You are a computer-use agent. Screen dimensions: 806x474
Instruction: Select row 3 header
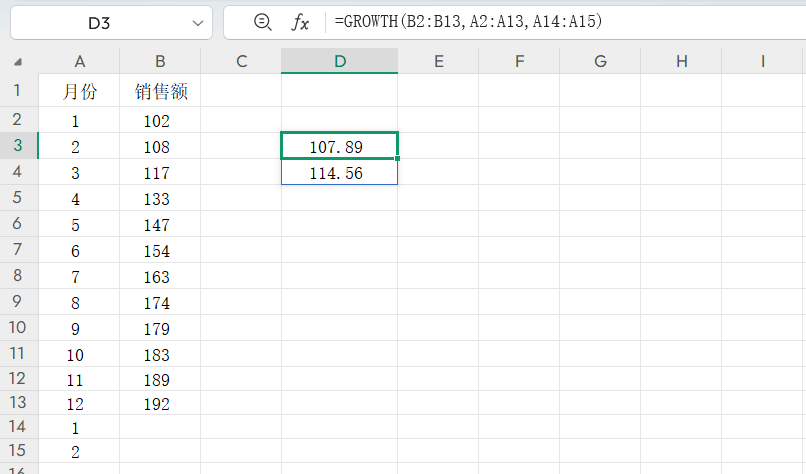[x=18, y=146]
